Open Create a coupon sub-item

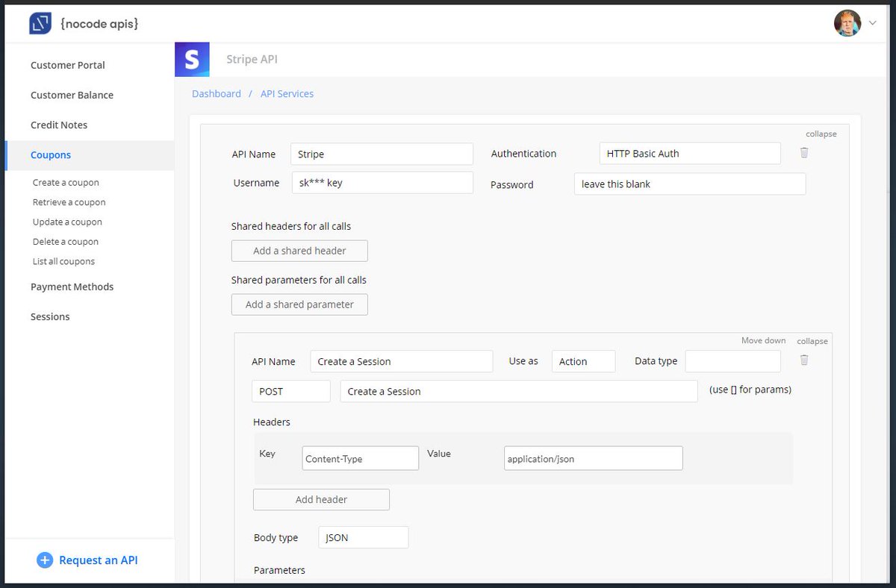click(x=66, y=182)
